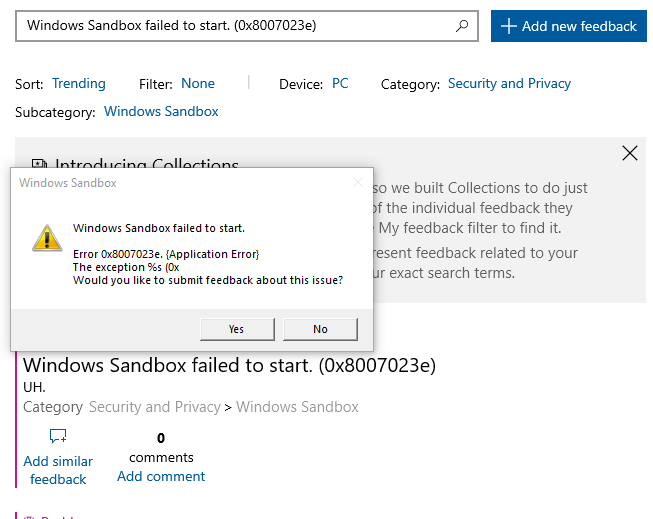Click the Add similar feedback link

click(58, 470)
